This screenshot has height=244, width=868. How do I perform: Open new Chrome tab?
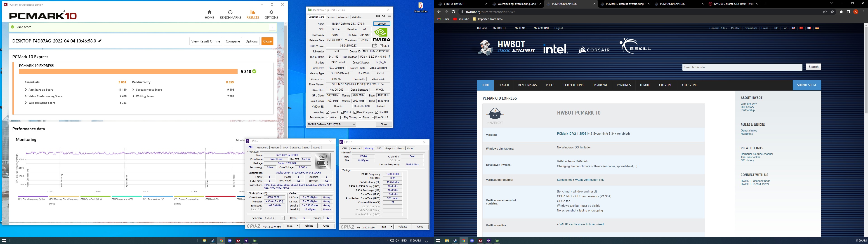click(765, 4)
